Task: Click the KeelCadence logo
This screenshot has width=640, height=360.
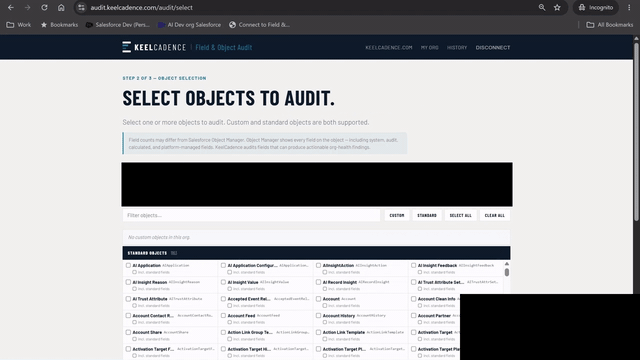Action: pos(154,47)
